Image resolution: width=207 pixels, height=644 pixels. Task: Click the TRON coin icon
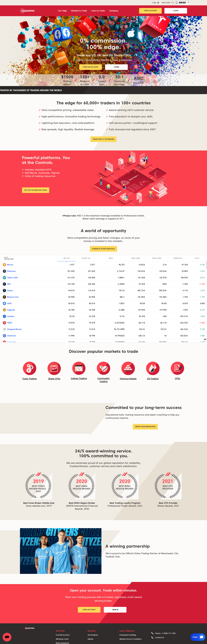click(4, 323)
